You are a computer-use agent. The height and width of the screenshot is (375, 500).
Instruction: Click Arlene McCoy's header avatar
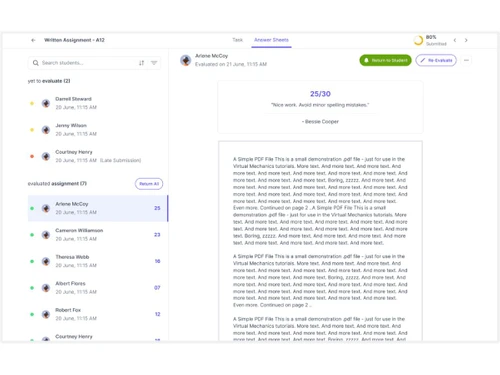point(186,60)
